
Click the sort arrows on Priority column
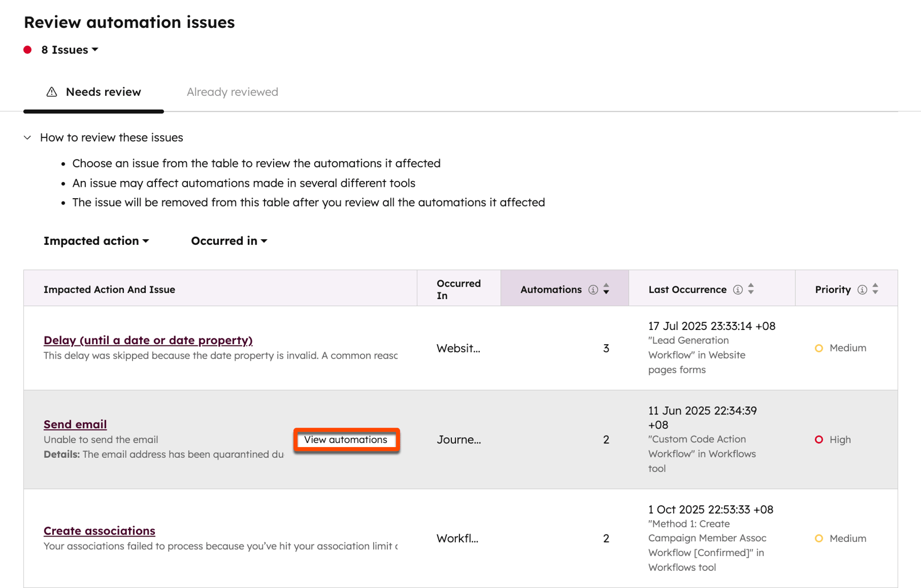tap(875, 289)
